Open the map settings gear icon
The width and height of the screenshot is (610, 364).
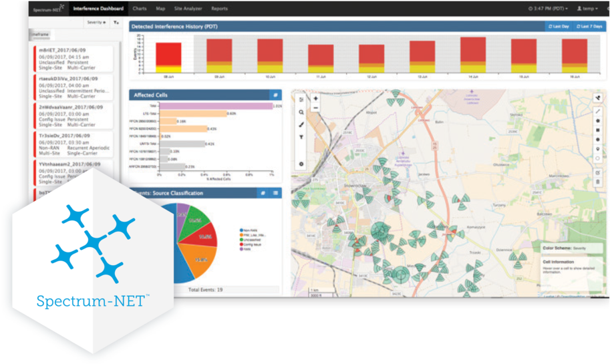pos(301,164)
